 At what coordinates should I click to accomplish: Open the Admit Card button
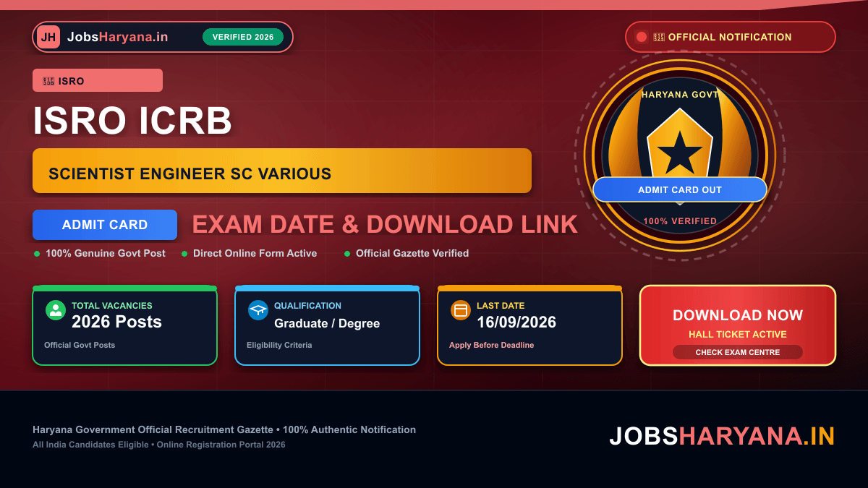pyautogui.click(x=105, y=225)
